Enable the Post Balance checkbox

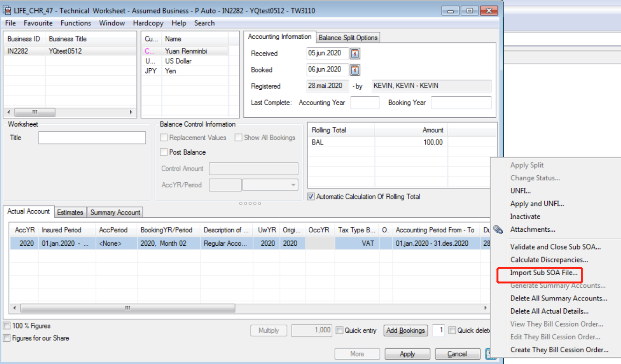[164, 152]
